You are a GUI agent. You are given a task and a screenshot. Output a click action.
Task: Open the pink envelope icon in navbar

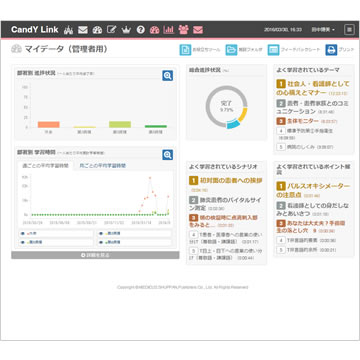tap(198, 30)
